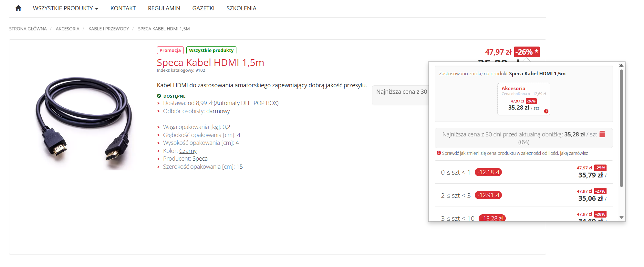Click the '-27%' discount tag

pos(600,191)
